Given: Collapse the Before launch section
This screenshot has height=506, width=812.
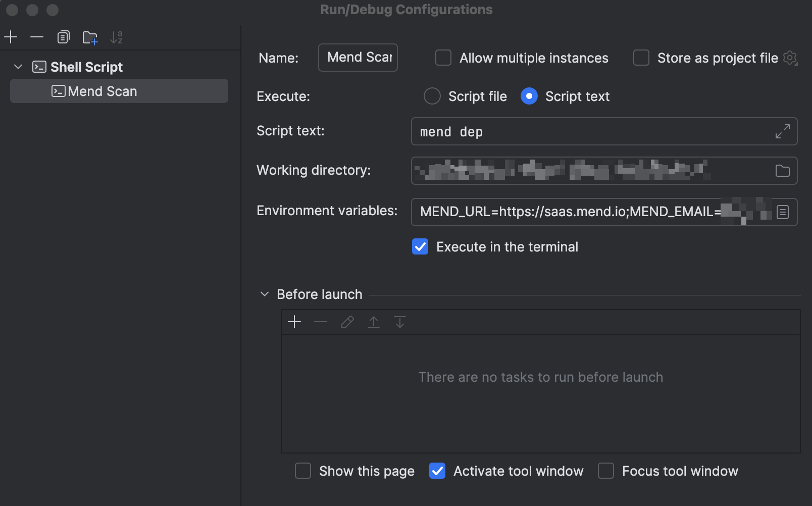Looking at the screenshot, I should point(264,294).
